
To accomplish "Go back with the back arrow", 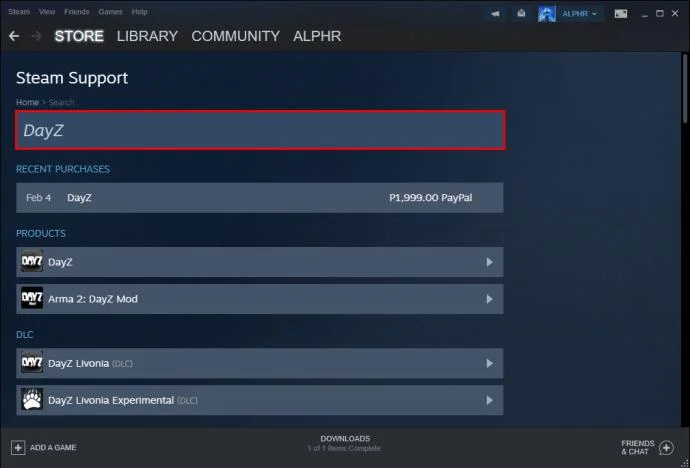I will 14,36.
